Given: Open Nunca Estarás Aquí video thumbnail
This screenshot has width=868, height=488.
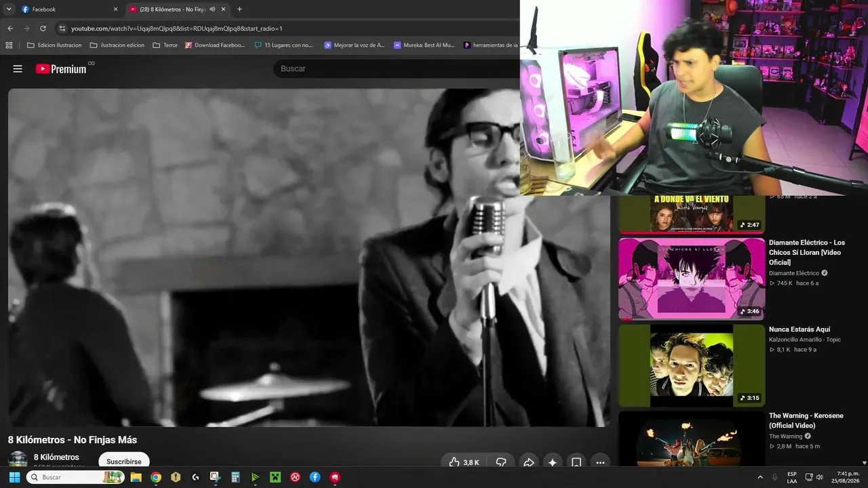Looking at the screenshot, I should click(x=692, y=365).
